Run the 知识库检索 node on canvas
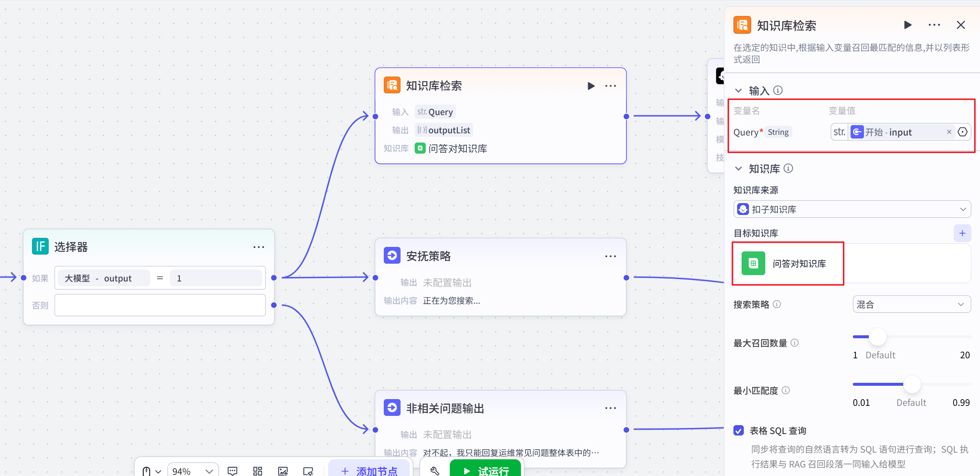980x476 pixels. (x=590, y=86)
